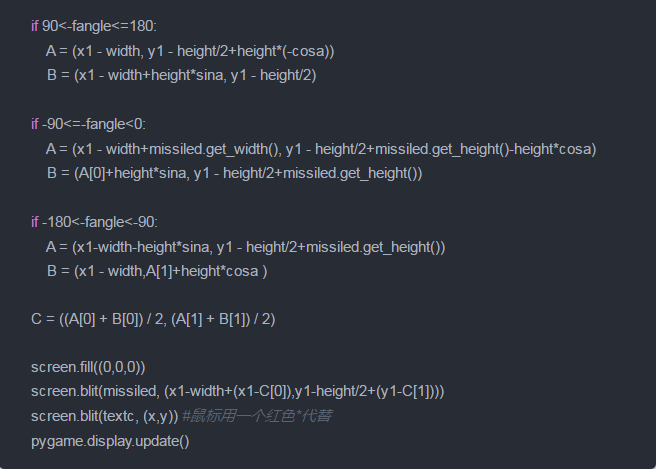Click the line starting 'B = (A[0]+height*sina'
The image size is (656, 469).
click(234, 173)
